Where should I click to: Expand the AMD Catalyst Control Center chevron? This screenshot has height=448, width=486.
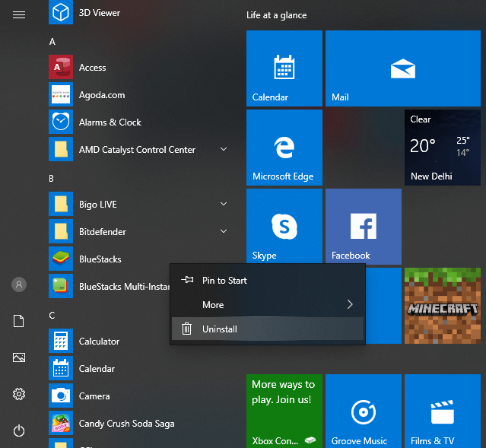pyautogui.click(x=224, y=149)
